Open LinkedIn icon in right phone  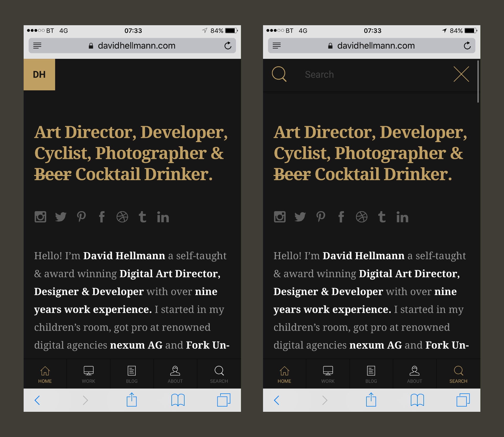pos(402,217)
